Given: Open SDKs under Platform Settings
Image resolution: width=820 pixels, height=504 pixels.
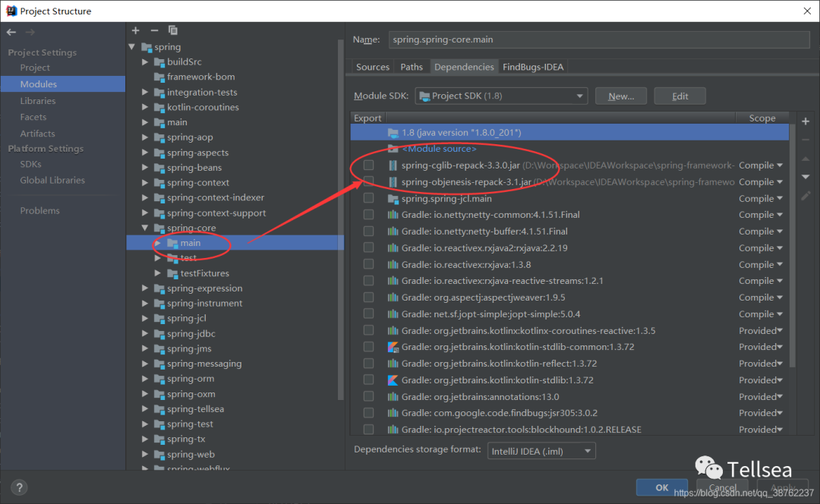Looking at the screenshot, I should 30,164.
